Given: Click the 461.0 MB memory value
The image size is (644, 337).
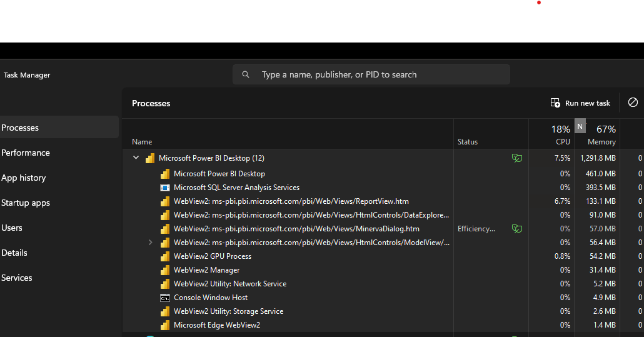Looking at the screenshot, I should pyautogui.click(x=600, y=174).
